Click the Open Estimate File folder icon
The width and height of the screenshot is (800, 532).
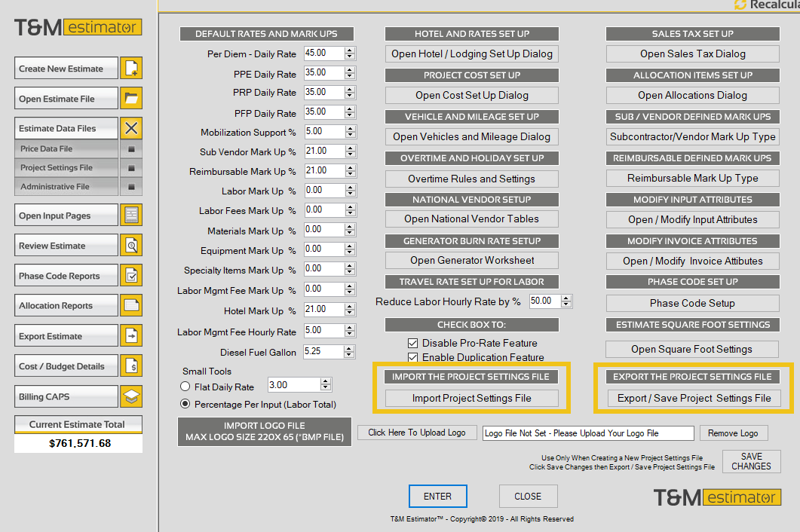pyautogui.click(x=131, y=98)
